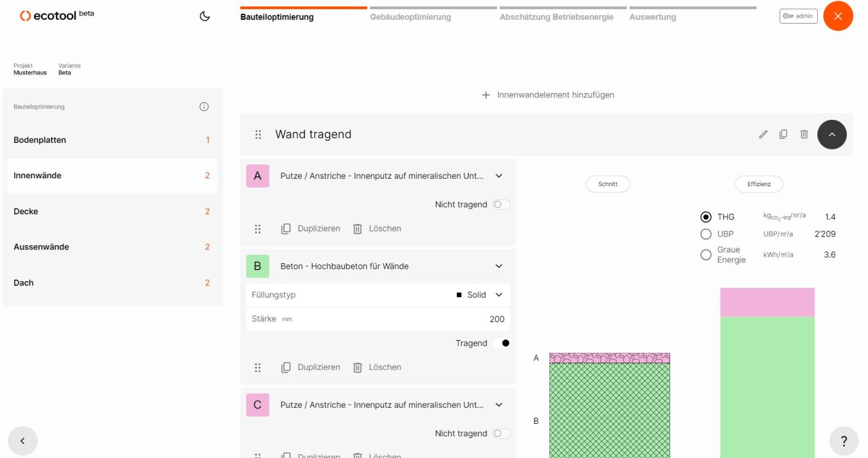
Task: Toggle dark mode moon icon
Action: click(x=205, y=17)
